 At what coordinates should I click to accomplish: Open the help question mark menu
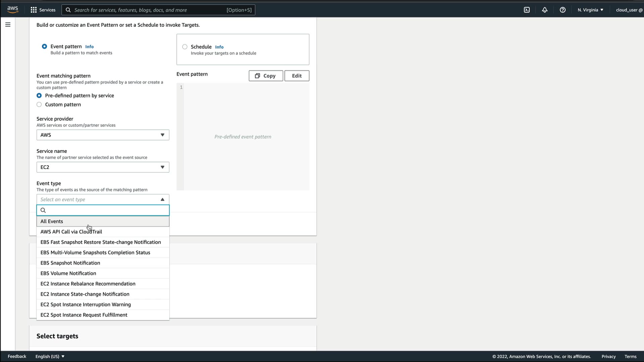(x=562, y=10)
